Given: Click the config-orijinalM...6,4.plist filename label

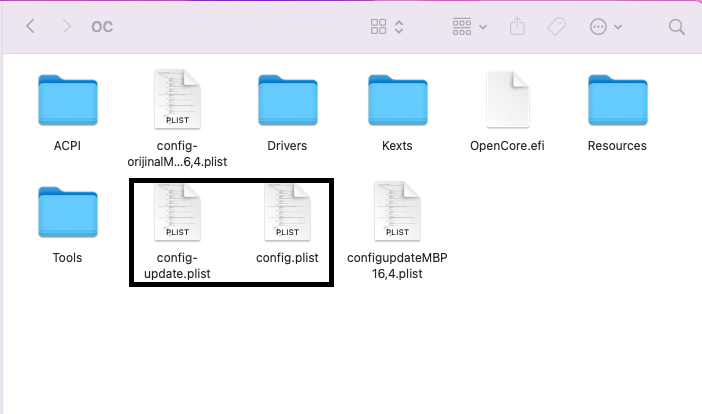Looking at the screenshot, I should [177, 154].
